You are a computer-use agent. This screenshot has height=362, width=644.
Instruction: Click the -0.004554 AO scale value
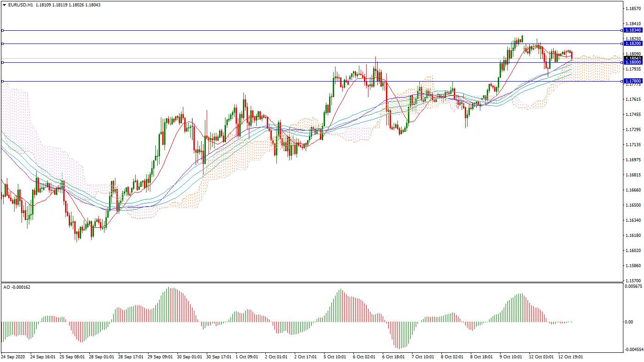634,350
